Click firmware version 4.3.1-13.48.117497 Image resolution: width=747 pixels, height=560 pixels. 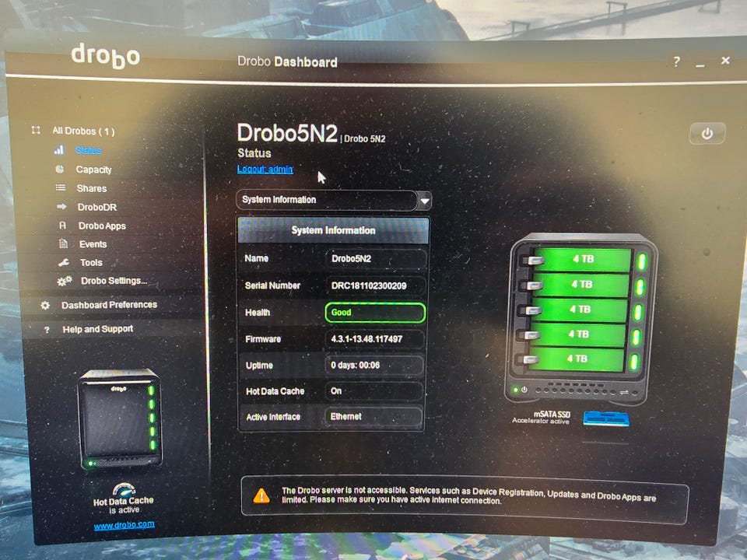(x=375, y=339)
